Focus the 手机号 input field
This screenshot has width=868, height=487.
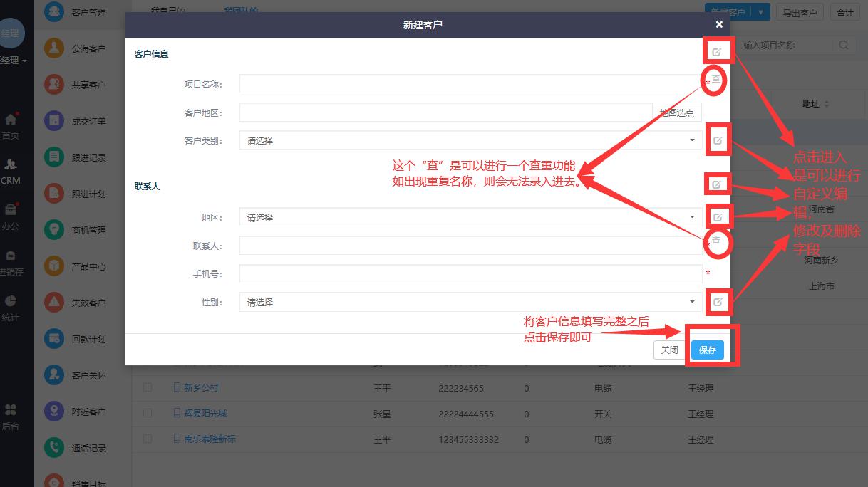pyautogui.click(x=470, y=273)
